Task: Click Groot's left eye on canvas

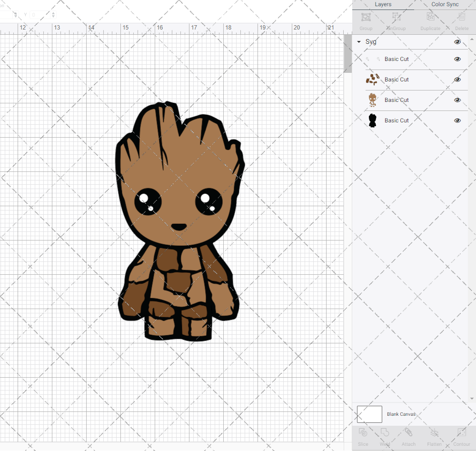Action: (x=148, y=202)
